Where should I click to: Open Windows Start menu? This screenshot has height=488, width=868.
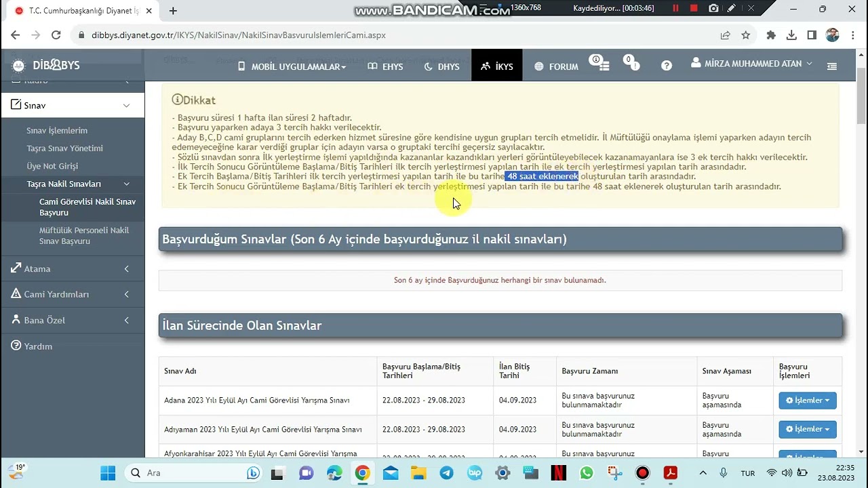click(108, 472)
